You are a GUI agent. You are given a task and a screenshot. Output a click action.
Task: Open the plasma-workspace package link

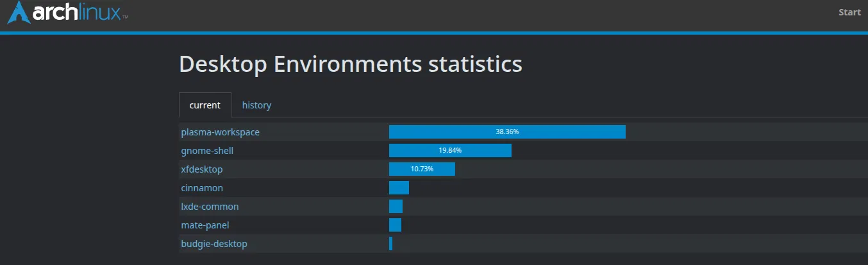[x=221, y=132]
